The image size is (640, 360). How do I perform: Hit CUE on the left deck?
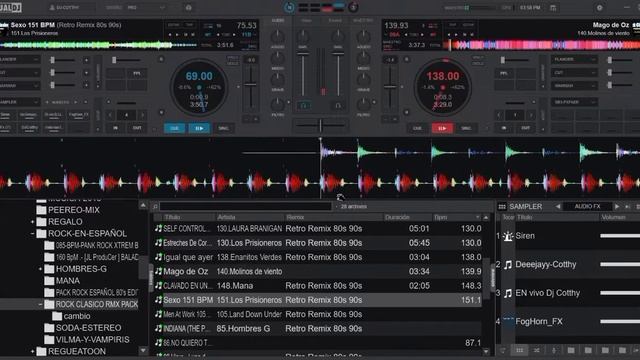[174, 128]
